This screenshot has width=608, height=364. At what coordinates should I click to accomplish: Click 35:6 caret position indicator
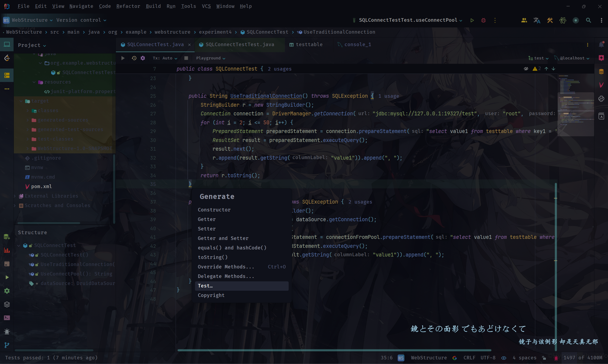387,358
